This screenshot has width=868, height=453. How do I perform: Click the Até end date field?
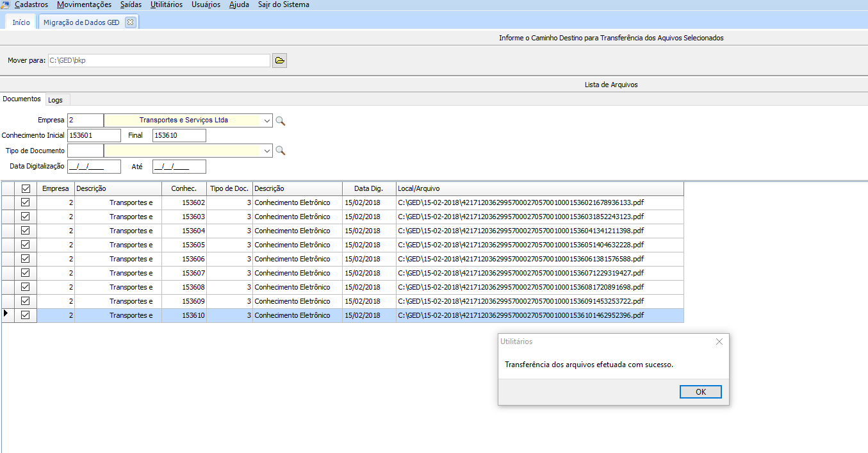click(179, 167)
